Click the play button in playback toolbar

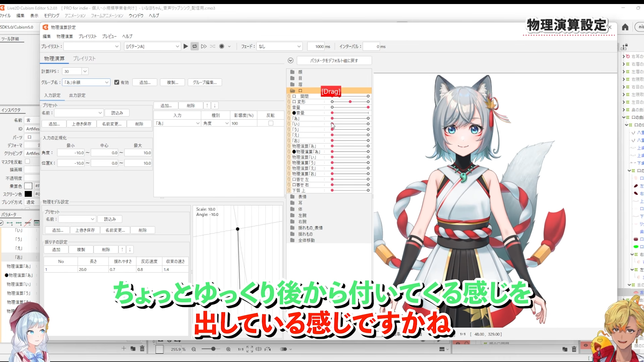(x=185, y=47)
